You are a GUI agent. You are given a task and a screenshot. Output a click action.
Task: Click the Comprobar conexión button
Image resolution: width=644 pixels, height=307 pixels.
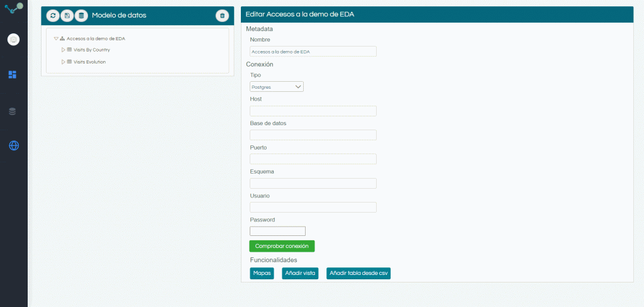click(282, 246)
